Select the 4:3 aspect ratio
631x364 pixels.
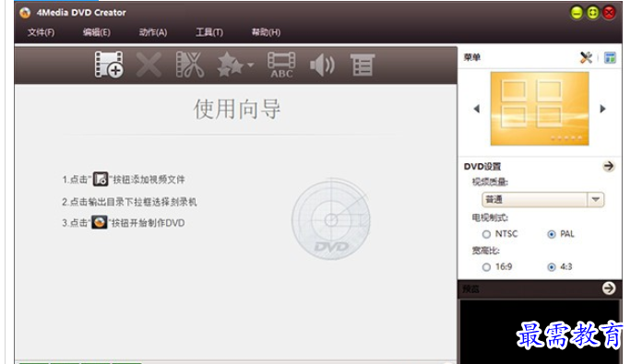click(552, 267)
